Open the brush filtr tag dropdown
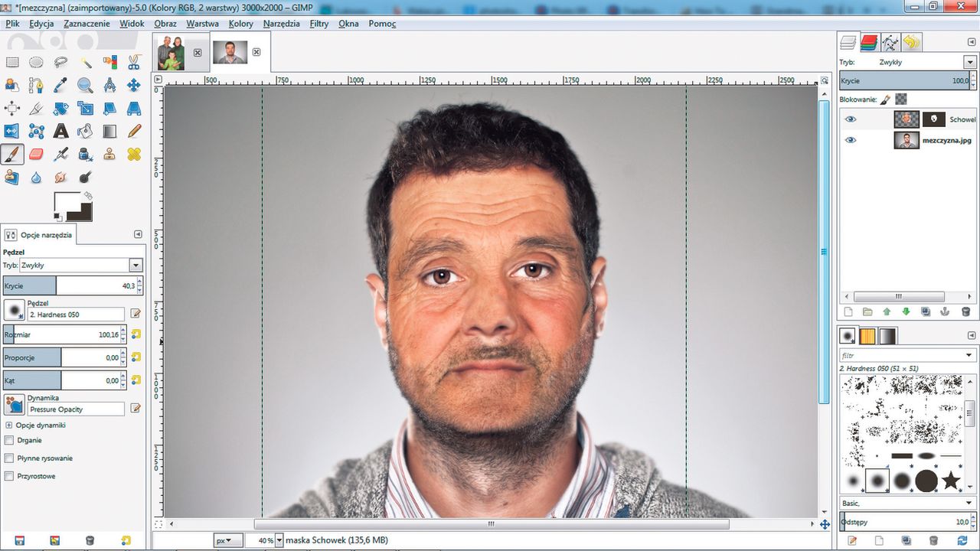980x551 pixels. (970, 355)
